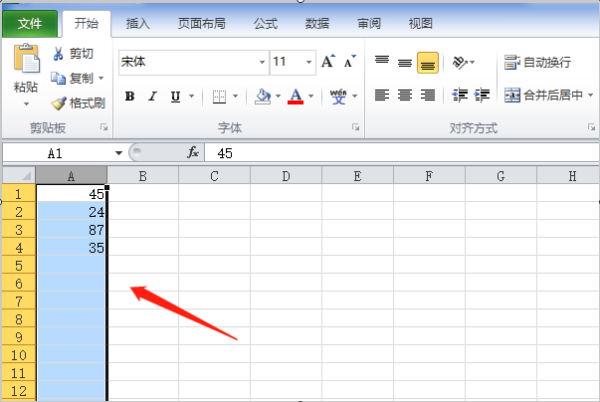
Task: Click Wrap Text (自动换行) button
Action: [537, 62]
